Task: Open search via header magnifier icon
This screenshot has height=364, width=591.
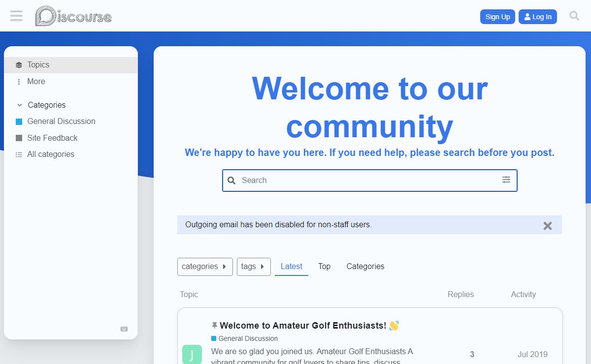Action: point(574,16)
